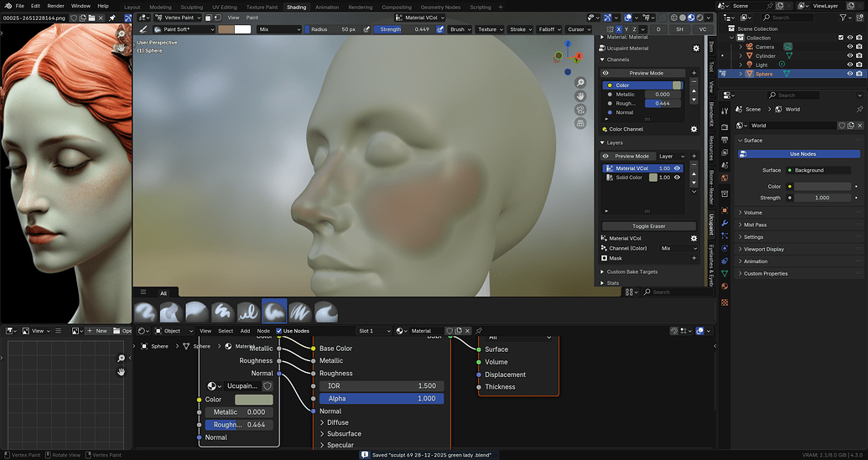Add a mask with the plus icon

tap(694, 258)
